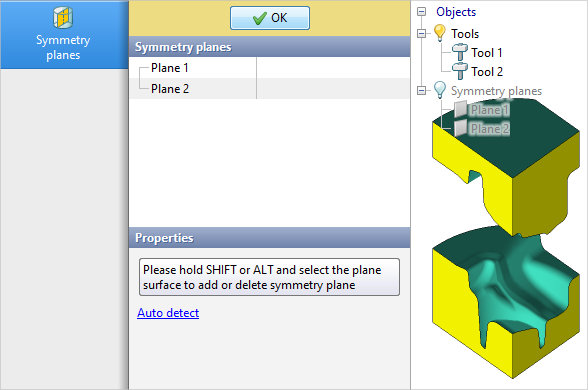Select Tool 2 in the object tree
588x390 pixels.
coord(487,72)
